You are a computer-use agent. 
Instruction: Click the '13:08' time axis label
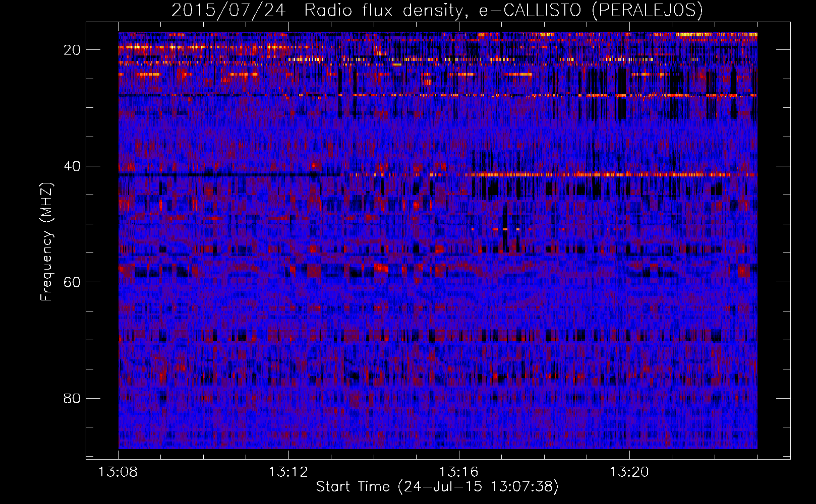[x=118, y=472]
